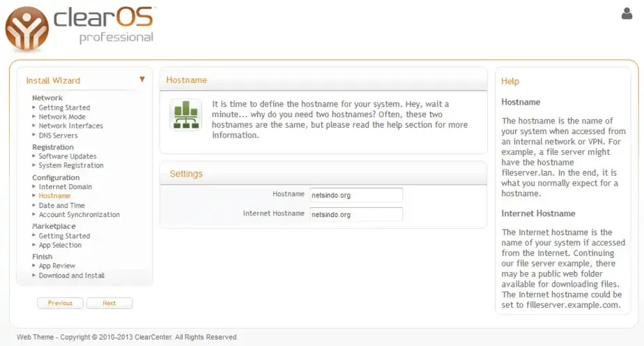644x346 pixels.
Task: Navigate to System Registration
Action: (71, 166)
